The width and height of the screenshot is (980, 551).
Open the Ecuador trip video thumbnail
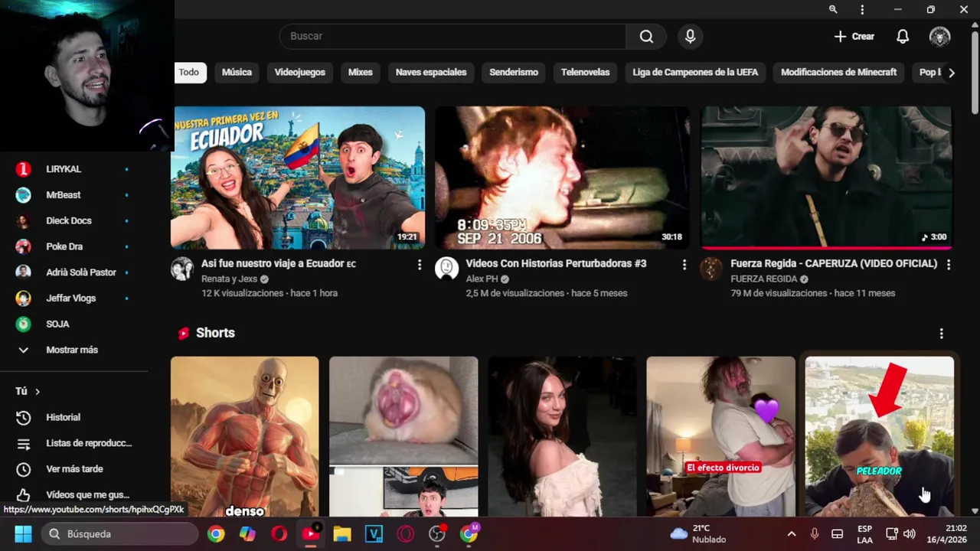click(x=298, y=178)
